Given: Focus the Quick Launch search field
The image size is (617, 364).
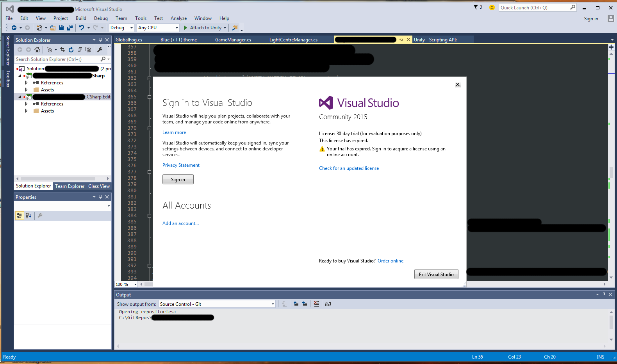Looking at the screenshot, I should coord(534,7).
